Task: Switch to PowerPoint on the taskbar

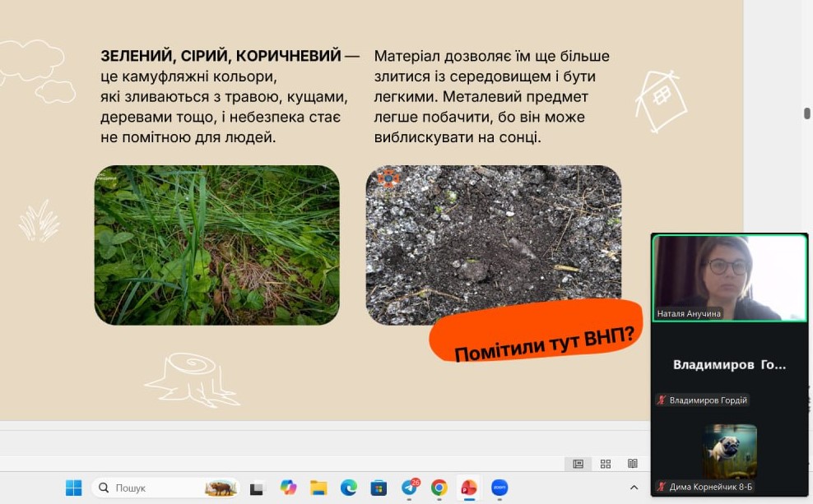Action: tap(469, 488)
